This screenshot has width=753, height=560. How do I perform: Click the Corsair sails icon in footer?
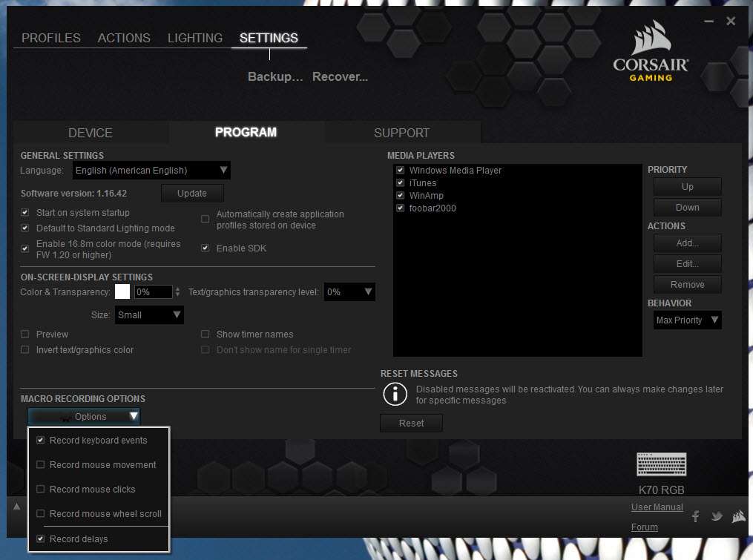tap(738, 516)
